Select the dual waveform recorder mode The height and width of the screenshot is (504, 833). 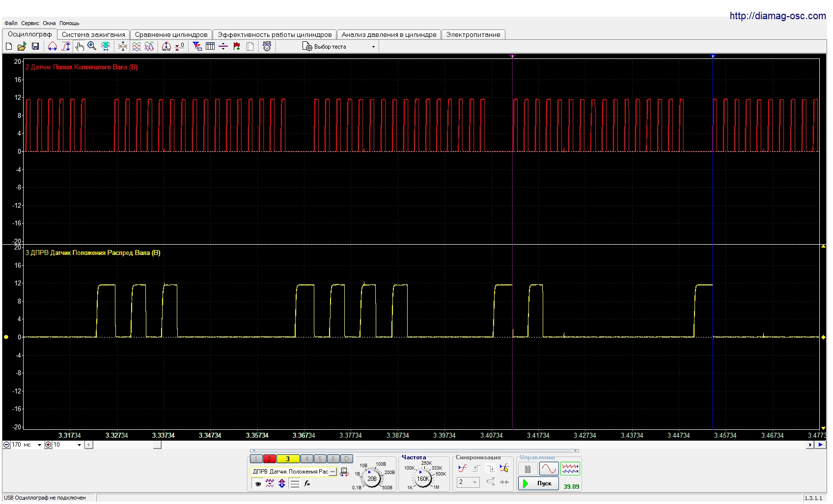(x=570, y=469)
